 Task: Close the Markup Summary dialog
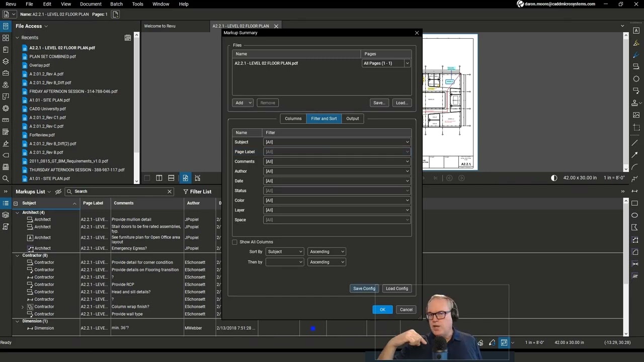coord(417,33)
